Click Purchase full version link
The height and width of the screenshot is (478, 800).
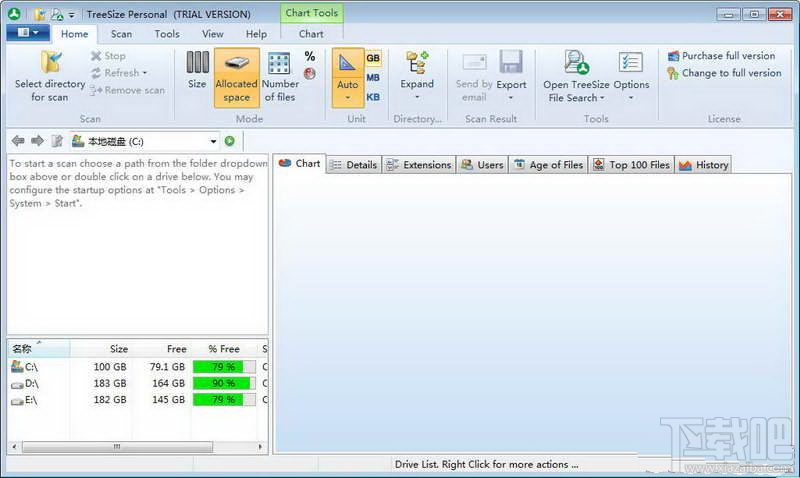point(721,56)
